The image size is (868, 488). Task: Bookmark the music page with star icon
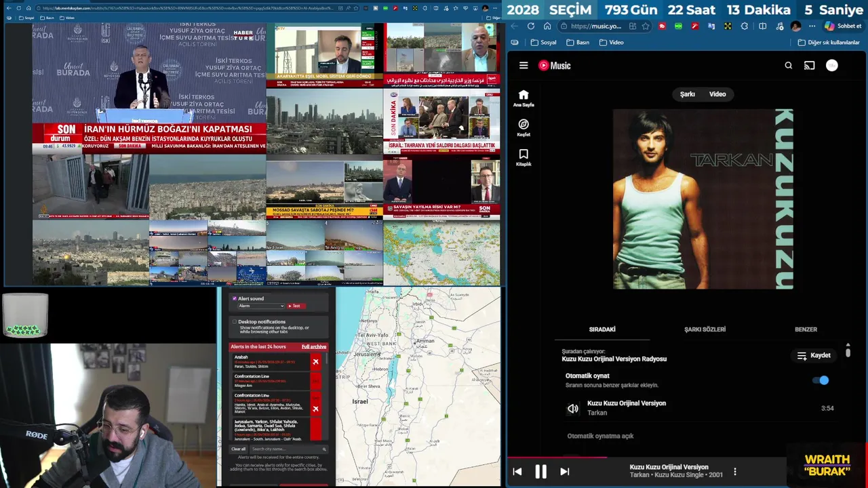coord(646,26)
